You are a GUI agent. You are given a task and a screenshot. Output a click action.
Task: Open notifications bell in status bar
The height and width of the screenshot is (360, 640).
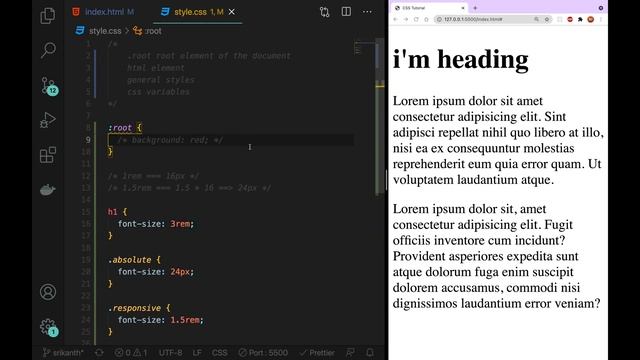point(370,353)
